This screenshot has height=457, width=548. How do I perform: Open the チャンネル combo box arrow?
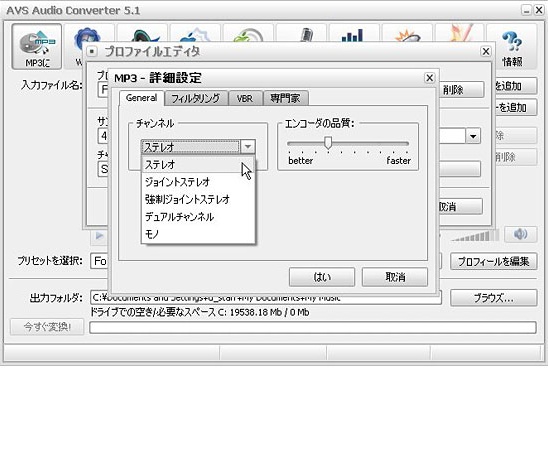click(248, 147)
